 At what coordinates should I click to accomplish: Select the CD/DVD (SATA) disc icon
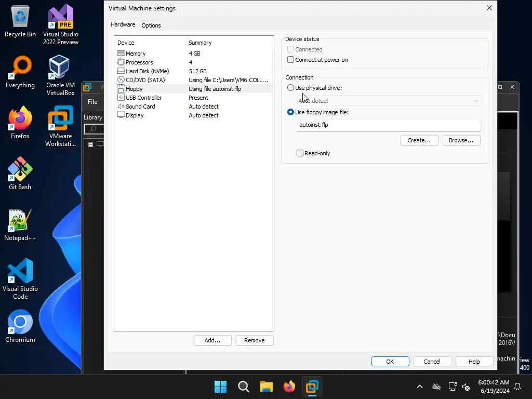121,79
